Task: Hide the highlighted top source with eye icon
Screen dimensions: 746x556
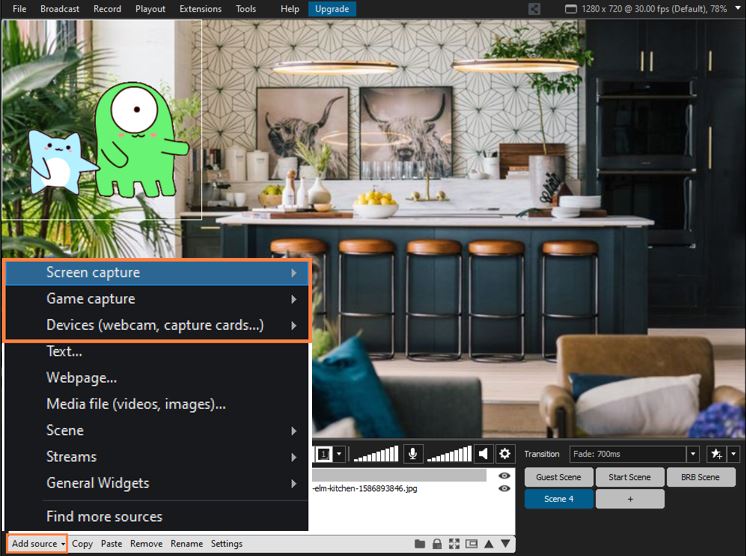Action: click(504, 476)
